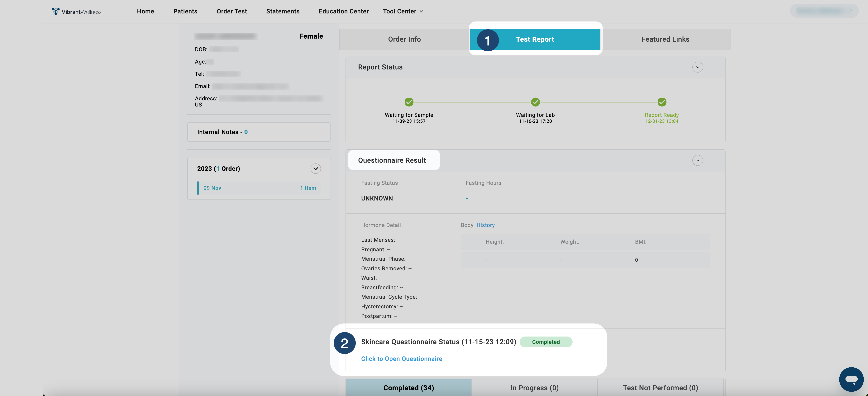Open the Tool Center dropdown menu
The height and width of the screenshot is (396, 868).
(x=403, y=12)
